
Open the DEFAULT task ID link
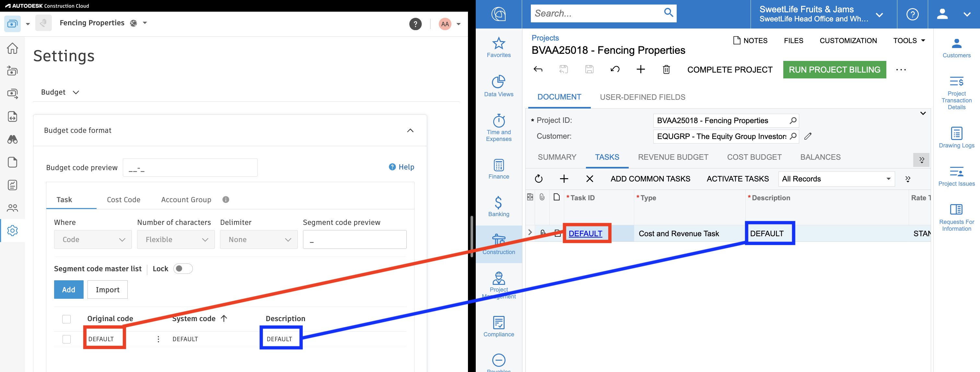pos(585,234)
